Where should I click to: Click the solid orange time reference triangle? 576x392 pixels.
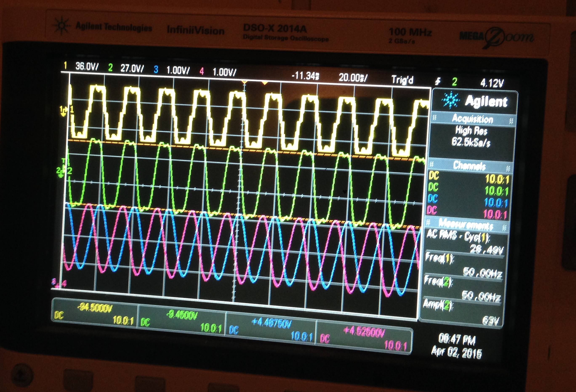[x=265, y=83]
